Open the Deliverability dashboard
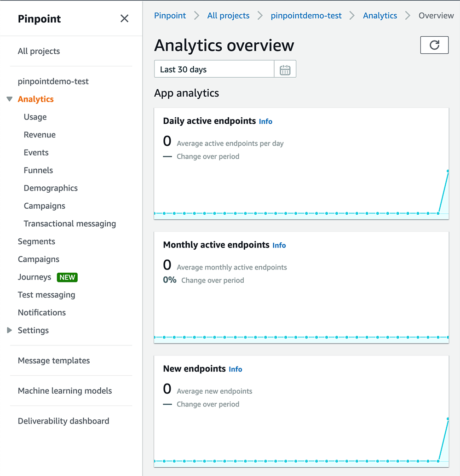The width and height of the screenshot is (460, 476). click(63, 421)
